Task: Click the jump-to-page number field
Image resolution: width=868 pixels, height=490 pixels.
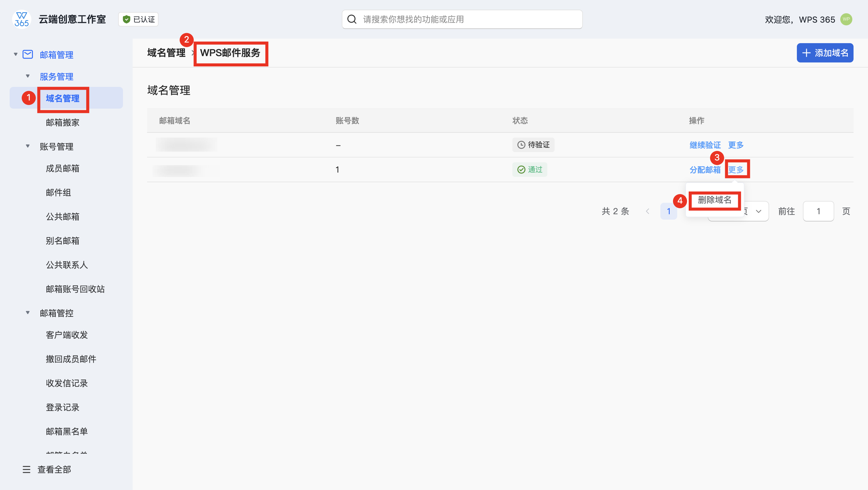Action: click(x=818, y=211)
